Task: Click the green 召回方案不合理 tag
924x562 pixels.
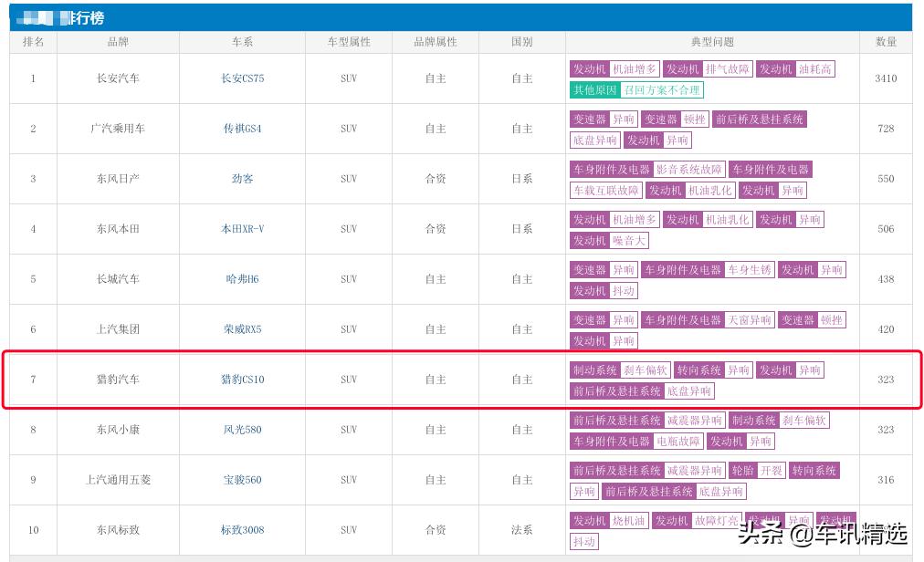Action: pos(662,89)
